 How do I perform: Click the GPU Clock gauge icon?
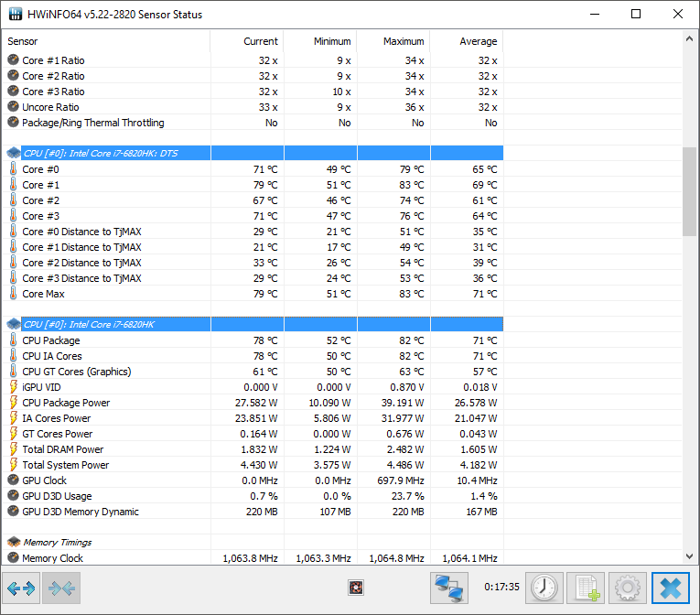click(14, 480)
